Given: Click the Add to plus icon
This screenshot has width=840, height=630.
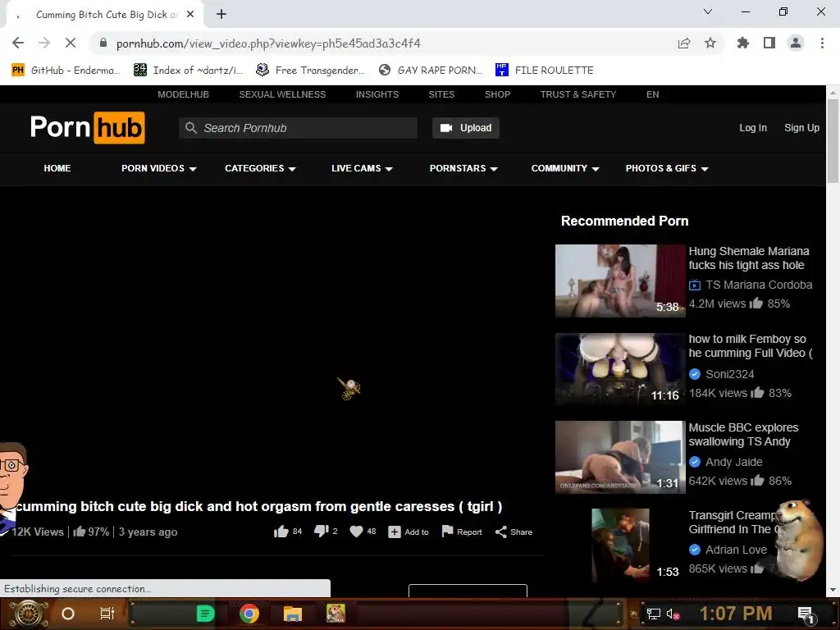Looking at the screenshot, I should 395,532.
